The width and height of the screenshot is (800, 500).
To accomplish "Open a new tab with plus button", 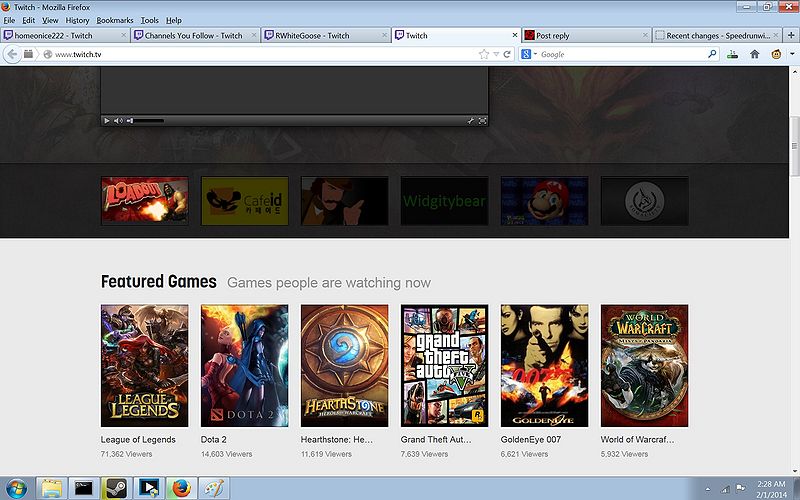I will pos(791,35).
